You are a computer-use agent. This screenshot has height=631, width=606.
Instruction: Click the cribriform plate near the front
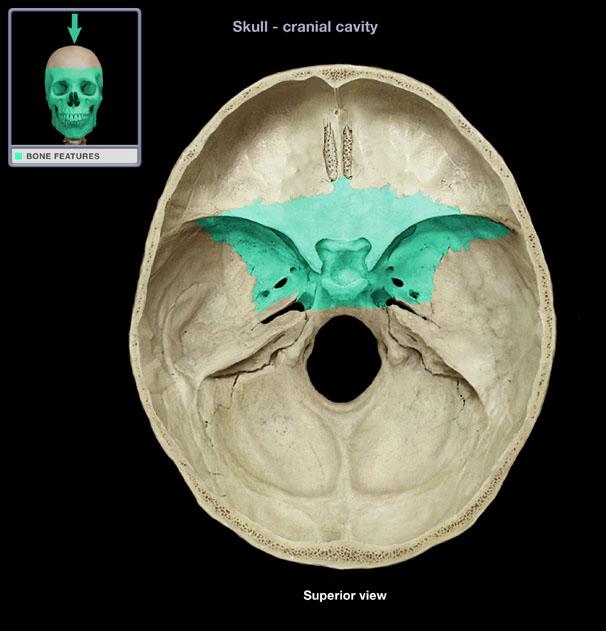coord(342,145)
